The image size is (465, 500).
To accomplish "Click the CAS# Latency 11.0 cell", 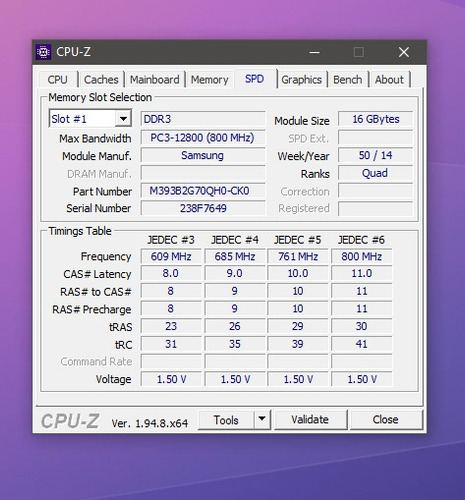I will (x=362, y=273).
